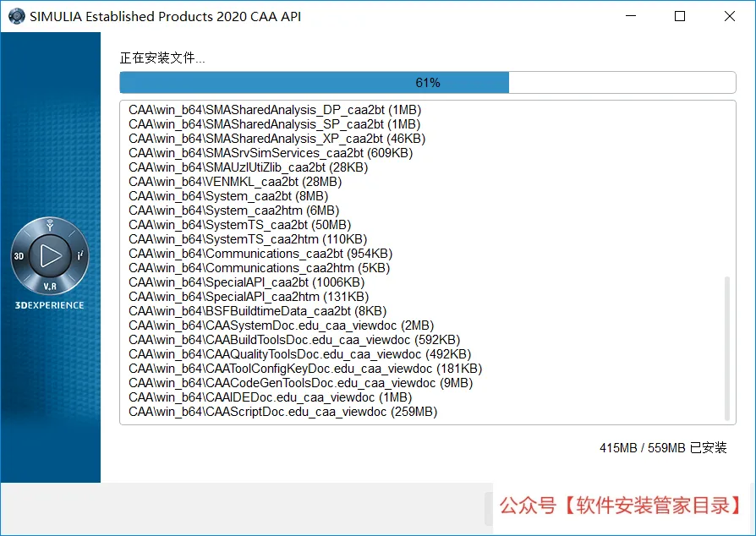The height and width of the screenshot is (536, 756).
Task: Select the BSFBuildtimeData_caa2bt (8KB) row
Action: (x=257, y=311)
